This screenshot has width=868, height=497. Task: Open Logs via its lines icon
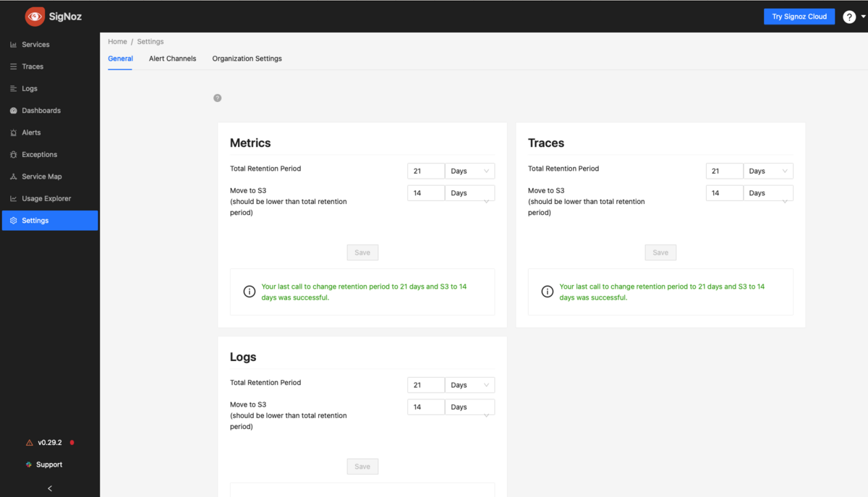[x=14, y=89]
